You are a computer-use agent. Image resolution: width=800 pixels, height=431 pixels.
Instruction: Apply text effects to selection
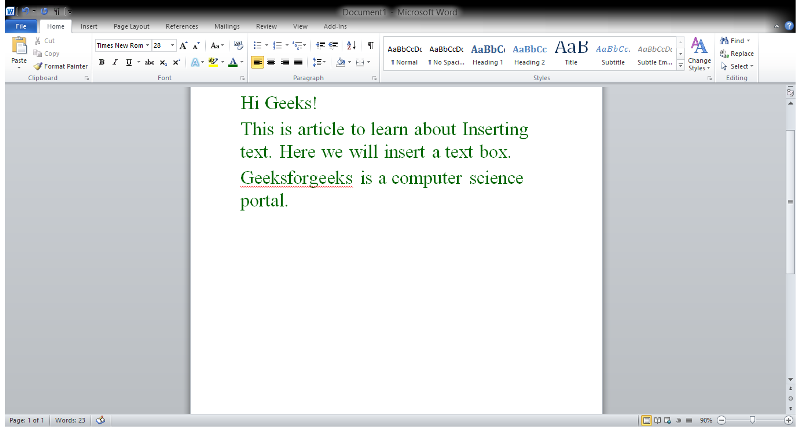coord(197,62)
